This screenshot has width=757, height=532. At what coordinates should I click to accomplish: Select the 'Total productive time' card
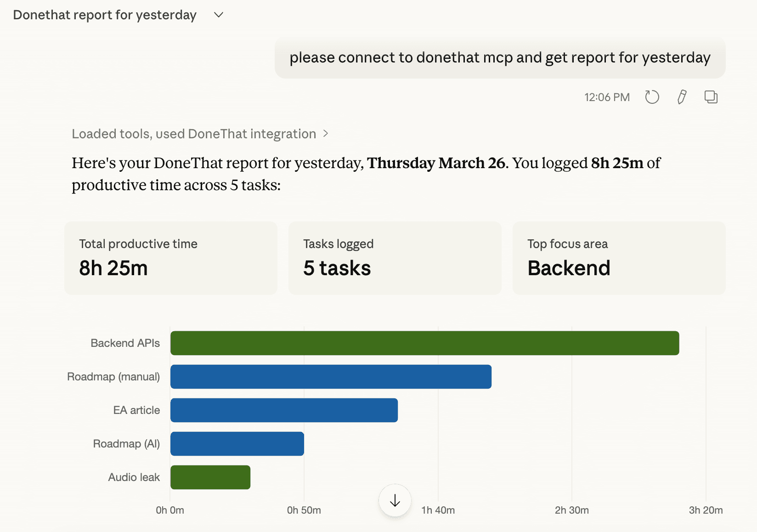170,258
